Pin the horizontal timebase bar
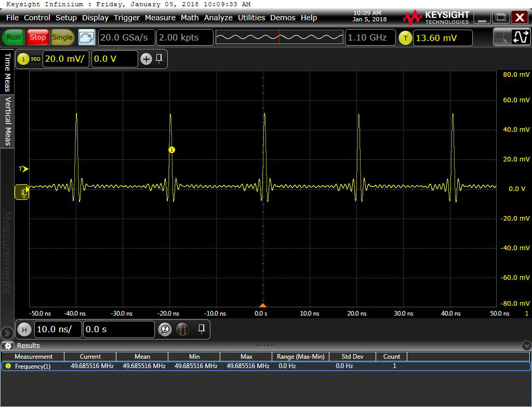Screen dimensions: 532x407 [202, 328]
